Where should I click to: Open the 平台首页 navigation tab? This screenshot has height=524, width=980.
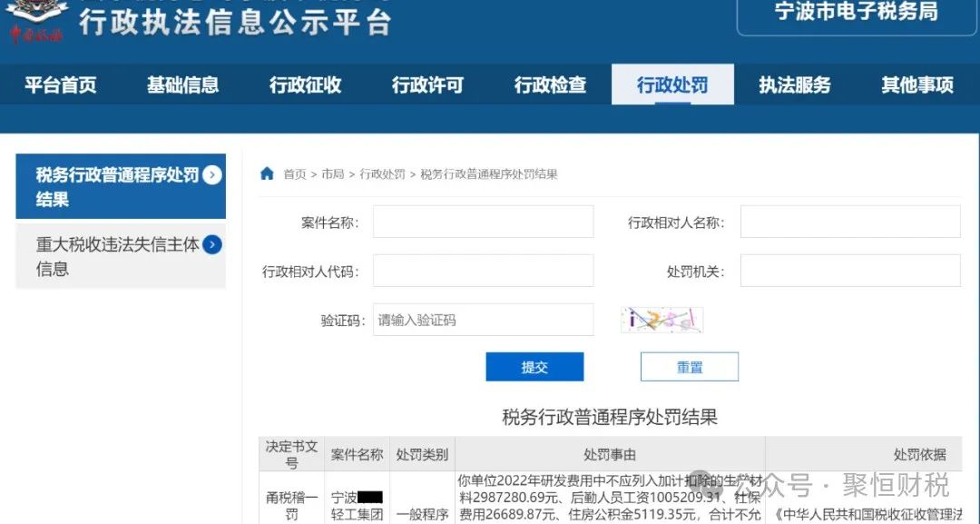tap(60, 85)
